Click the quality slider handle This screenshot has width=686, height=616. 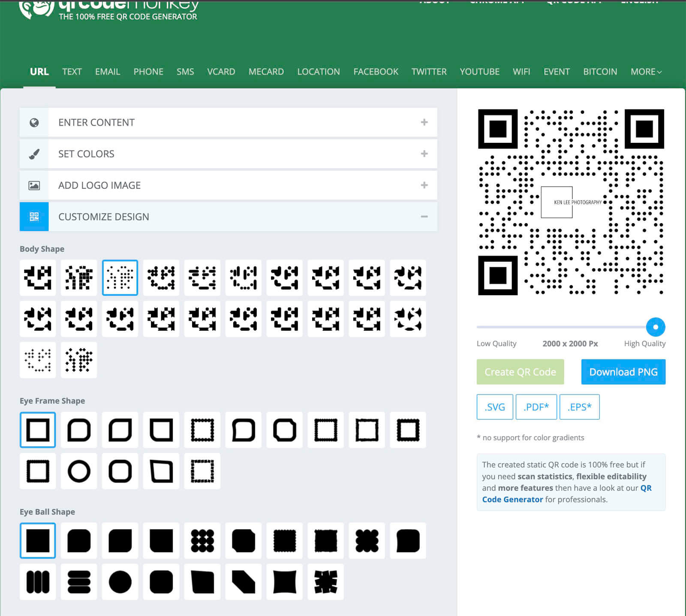(655, 327)
